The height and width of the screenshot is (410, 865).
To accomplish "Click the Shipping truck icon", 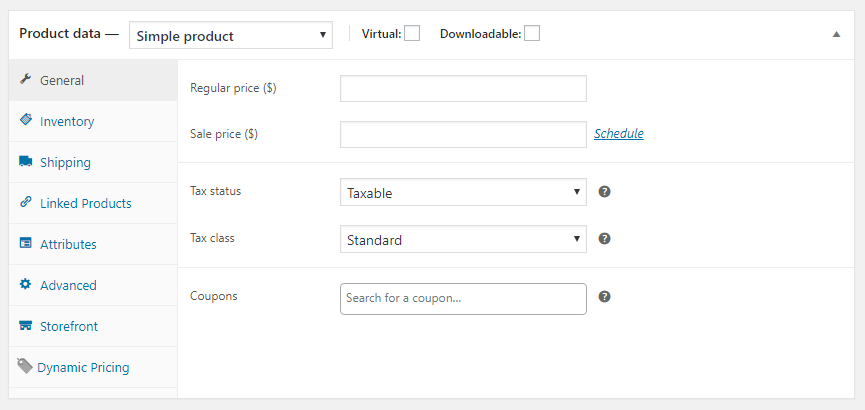I will point(25,161).
